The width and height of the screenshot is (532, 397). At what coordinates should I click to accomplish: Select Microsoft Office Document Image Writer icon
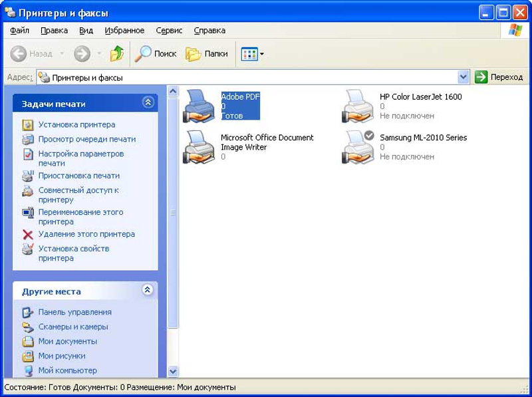coord(199,147)
